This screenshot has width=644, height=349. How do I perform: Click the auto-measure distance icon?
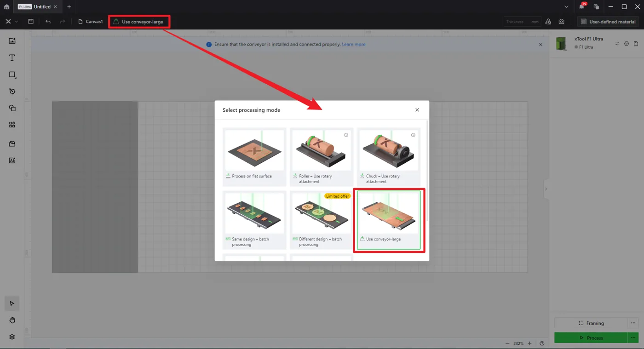click(548, 22)
